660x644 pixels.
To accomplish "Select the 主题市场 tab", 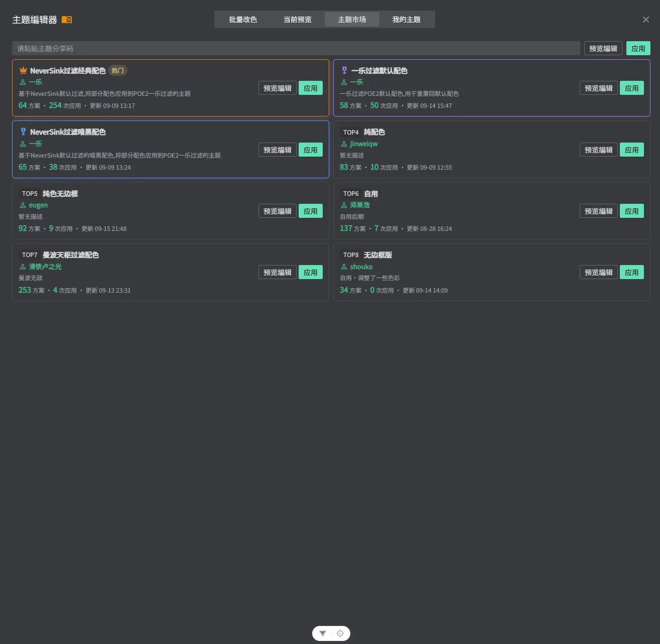I will click(352, 20).
